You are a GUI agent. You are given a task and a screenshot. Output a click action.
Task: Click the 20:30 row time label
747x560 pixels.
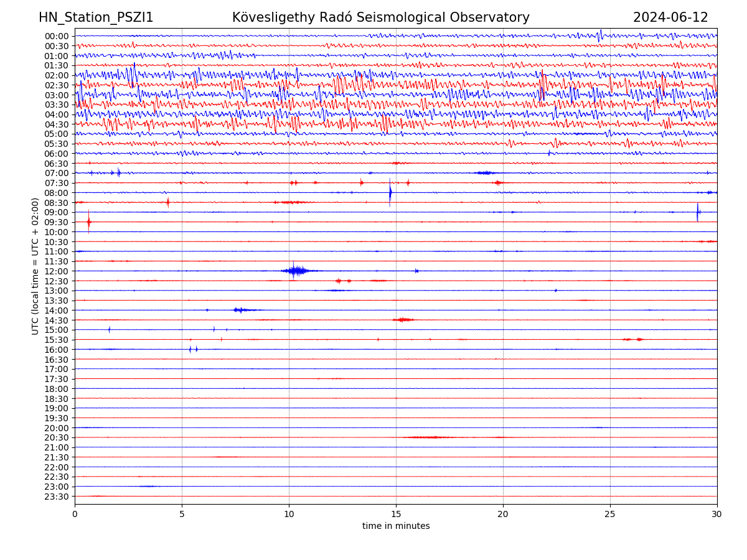click(56, 438)
